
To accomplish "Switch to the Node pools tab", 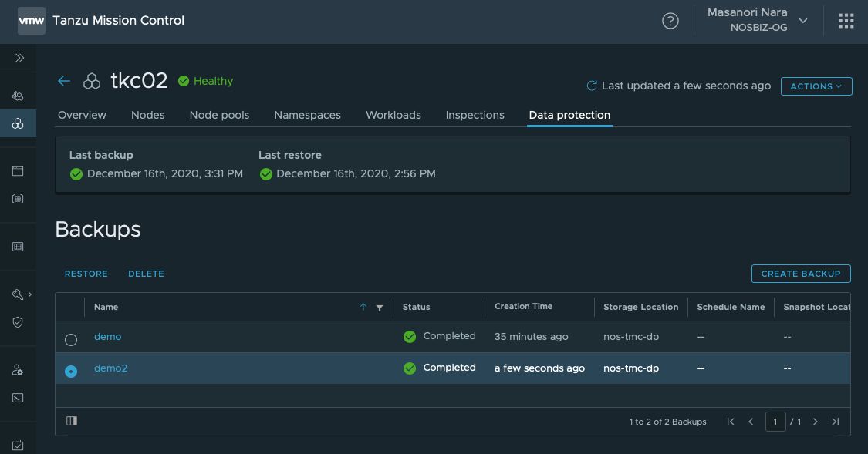I will click(219, 115).
